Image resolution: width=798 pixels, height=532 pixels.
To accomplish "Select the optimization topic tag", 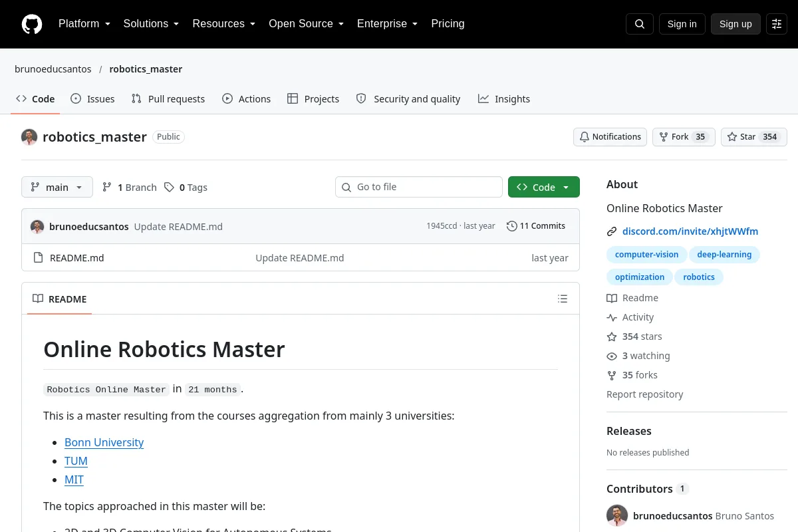I will click(640, 277).
